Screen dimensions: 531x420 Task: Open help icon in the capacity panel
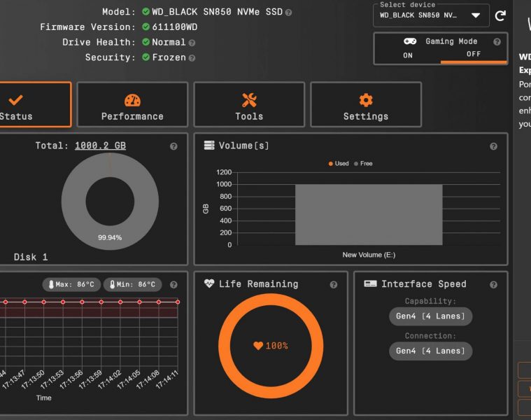174,146
